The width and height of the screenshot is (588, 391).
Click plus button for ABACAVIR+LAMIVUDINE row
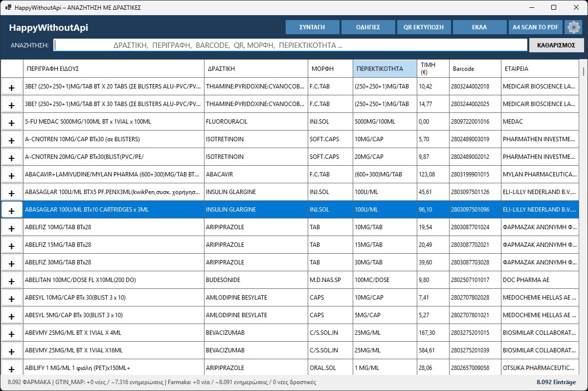(12, 174)
